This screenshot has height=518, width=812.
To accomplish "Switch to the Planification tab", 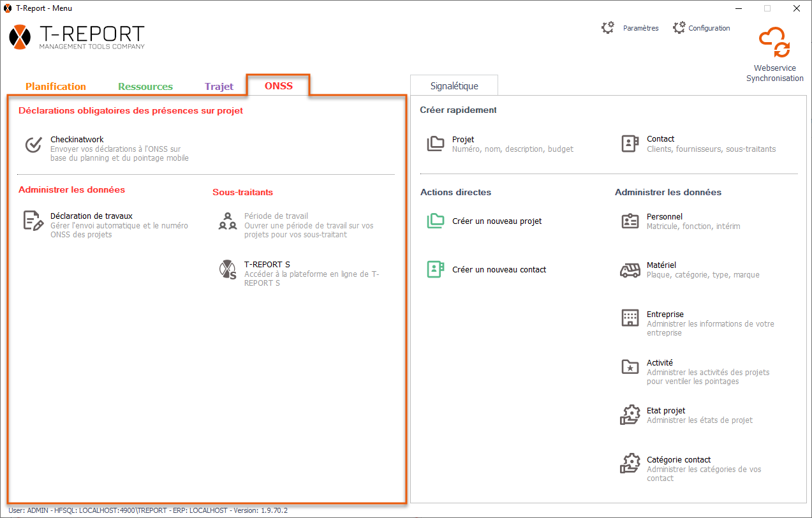I will tap(55, 86).
